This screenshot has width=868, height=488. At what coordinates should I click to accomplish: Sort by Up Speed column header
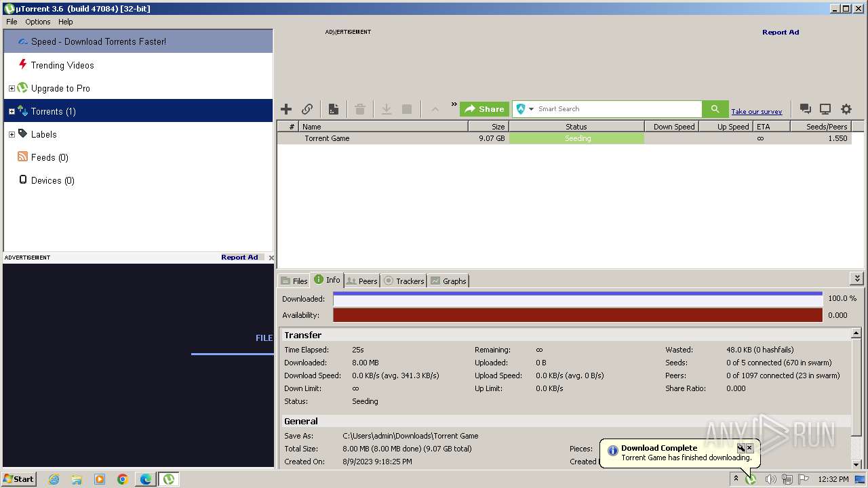pyautogui.click(x=726, y=127)
